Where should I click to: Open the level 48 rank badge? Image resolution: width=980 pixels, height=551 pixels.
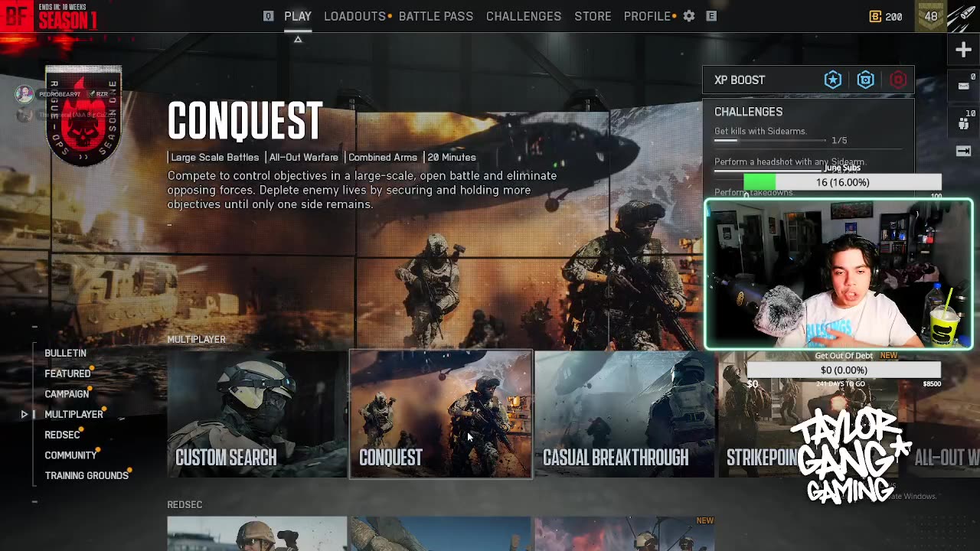tap(931, 16)
